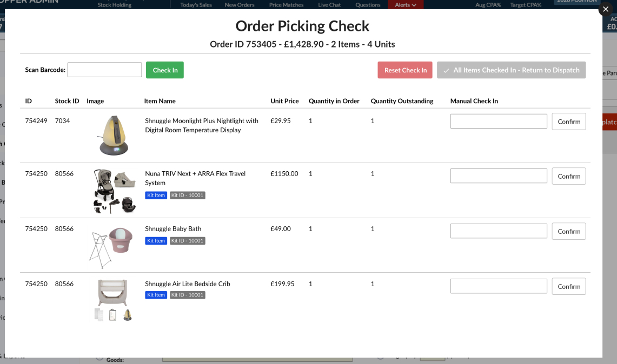
Task: Click the Nuna TRIV Travel System product image
Action: (114, 191)
